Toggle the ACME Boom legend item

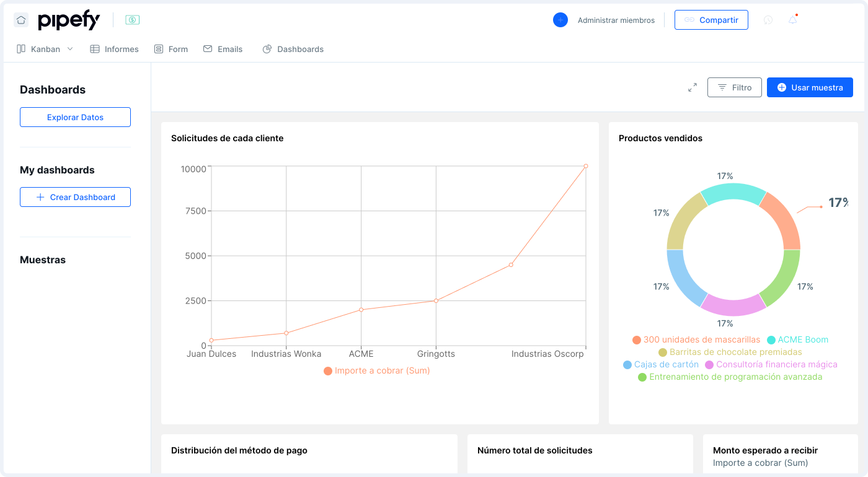797,339
